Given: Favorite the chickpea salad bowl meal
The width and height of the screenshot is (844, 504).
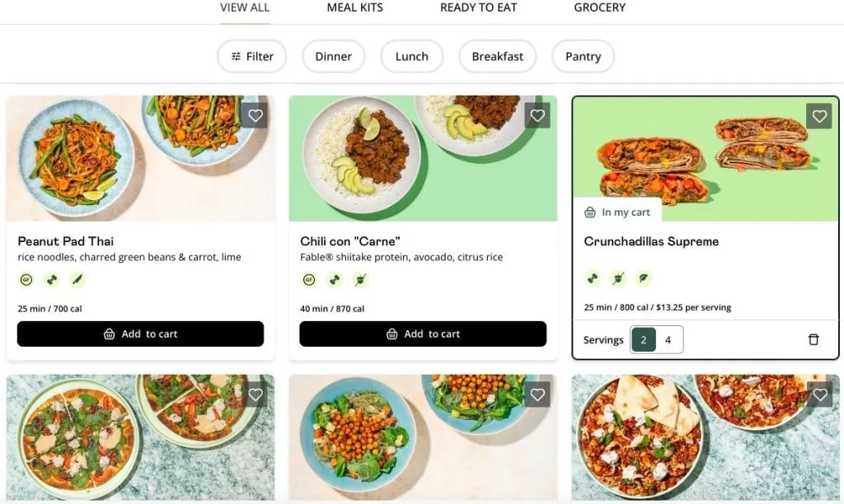Looking at the screenshot, I should coord(537,395).
